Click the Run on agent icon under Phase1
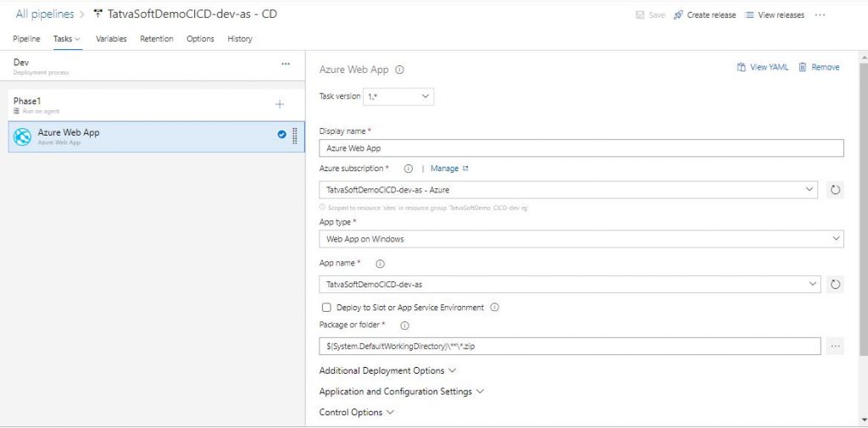The width and height of the screenshot is (868, 428). (16, 111)
